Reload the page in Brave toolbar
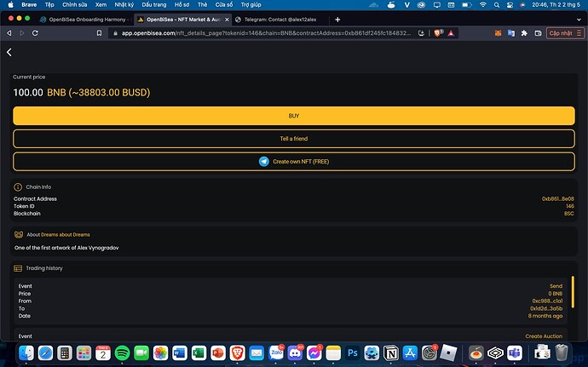588x367 pixels. [x=35, y=33]
